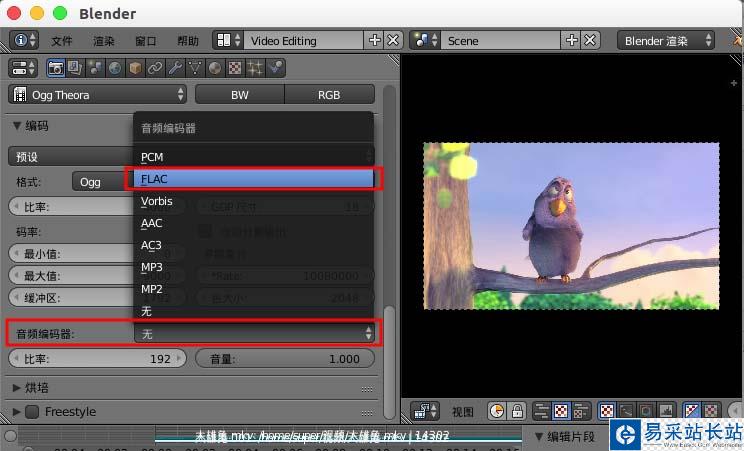Switch view type to Image Preview only

pyautogui.click(x=561, y=411)
